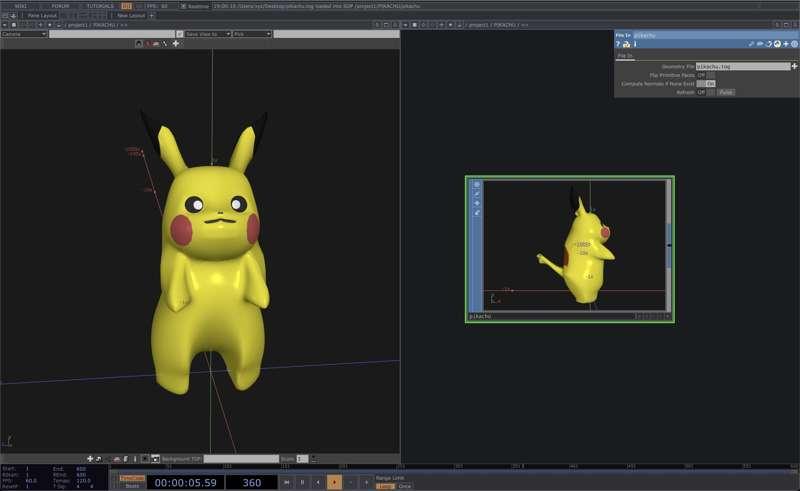This screenshot has width=800, height=491.
Task: Set Range Limit to Once
Action: click(x=404, y=486)
